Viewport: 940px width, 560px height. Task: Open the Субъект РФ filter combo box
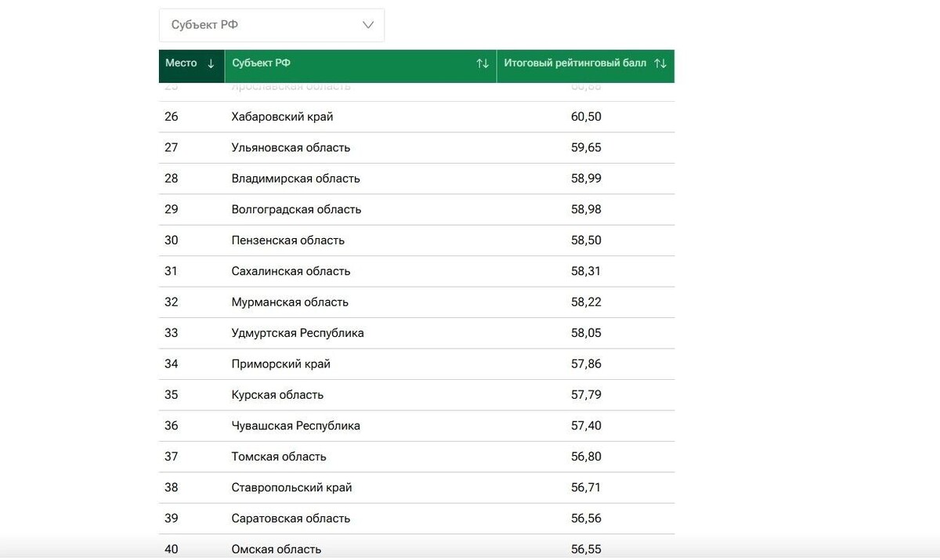[271, 25]
